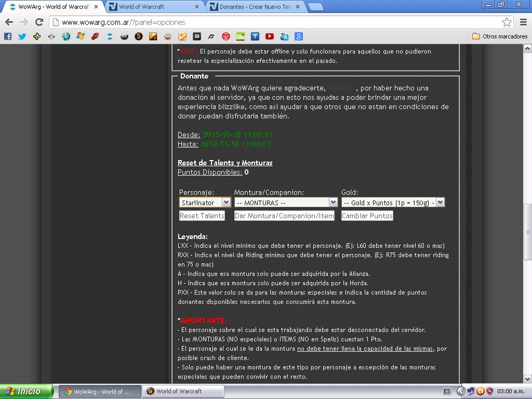Switch to the WoWArg browser tab
The height and width of the screenshot is (399, 532).
54,7
